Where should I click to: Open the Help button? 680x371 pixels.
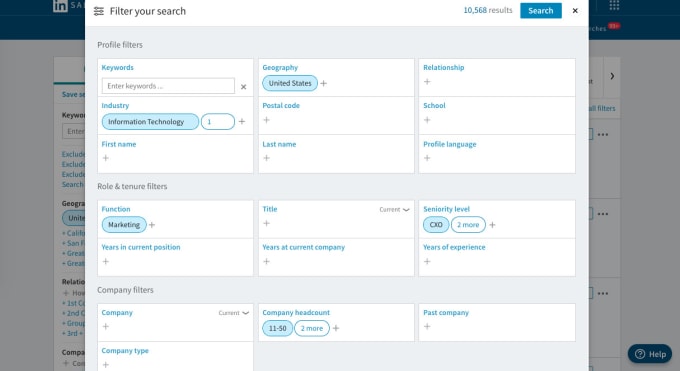click(650, 354)
